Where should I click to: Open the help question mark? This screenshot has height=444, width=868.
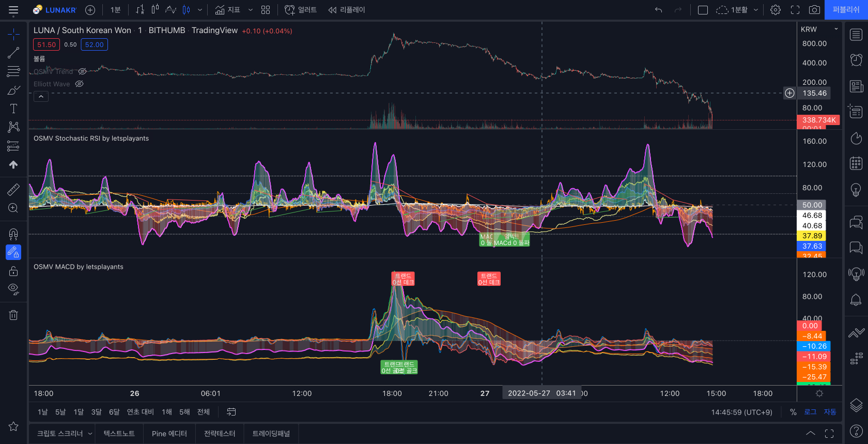pos(856,431)
